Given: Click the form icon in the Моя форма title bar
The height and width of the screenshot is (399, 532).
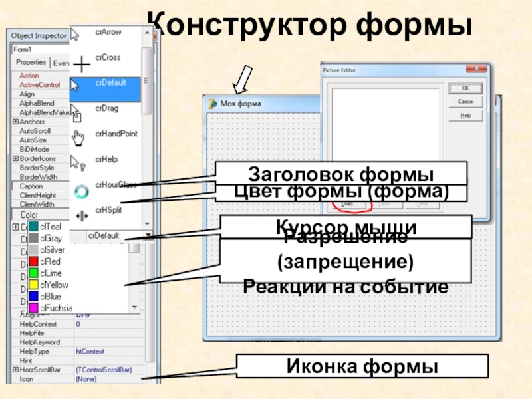Looking at the screenshot, I should point(213,104).
